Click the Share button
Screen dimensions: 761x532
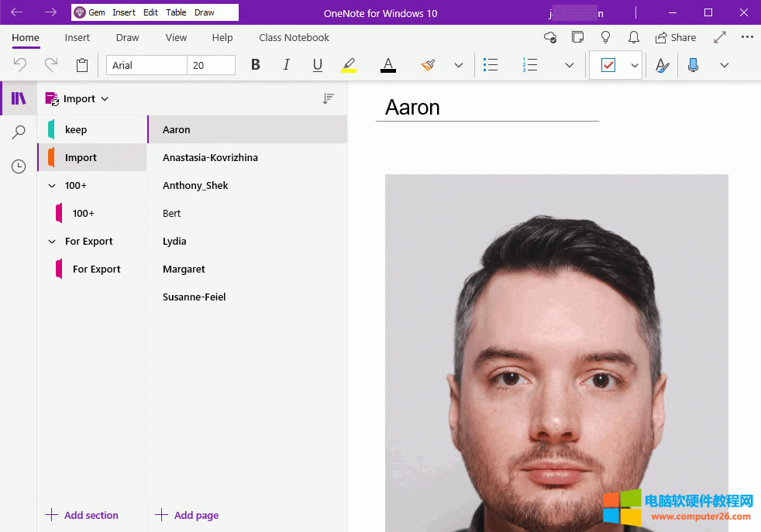675,37
